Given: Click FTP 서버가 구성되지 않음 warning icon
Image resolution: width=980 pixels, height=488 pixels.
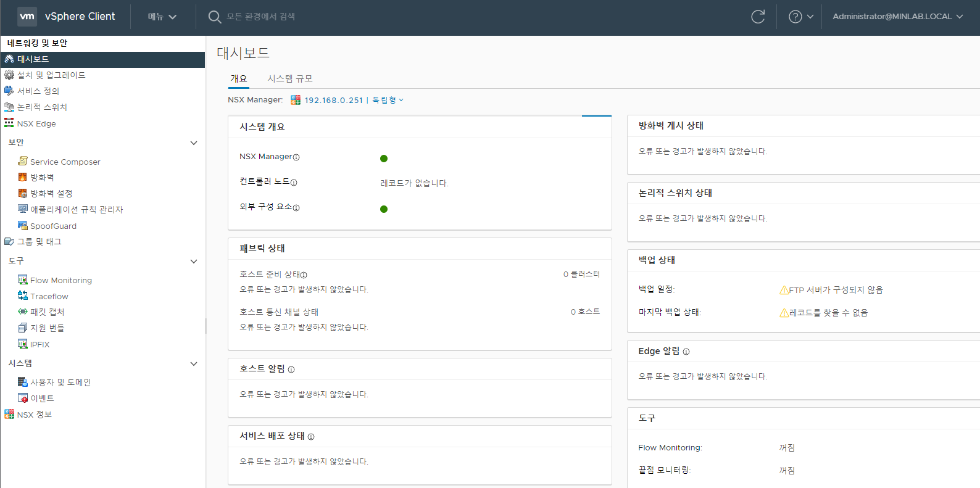Looking at the screenshot, I should (x=784, y=290).
